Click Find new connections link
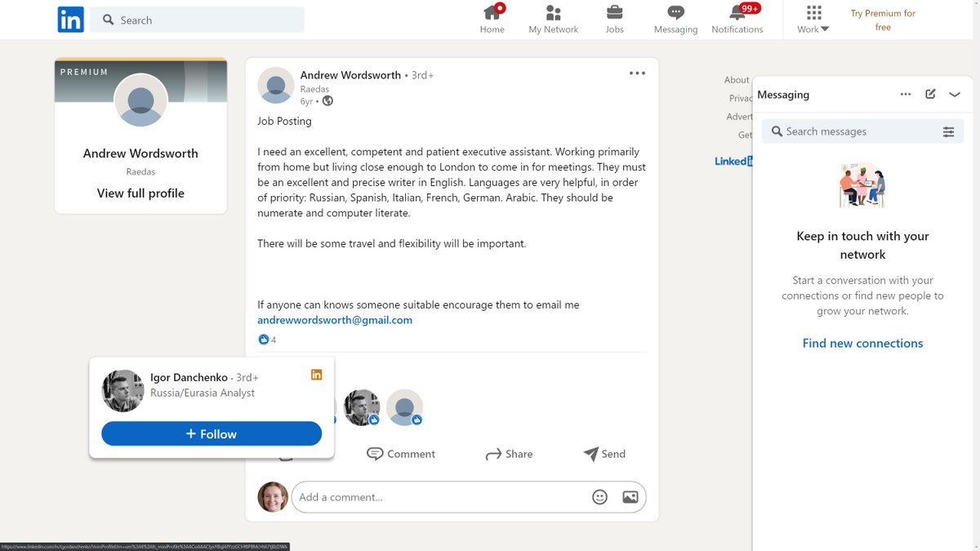Viewport: 980px width, 551px height. [862, 344]
